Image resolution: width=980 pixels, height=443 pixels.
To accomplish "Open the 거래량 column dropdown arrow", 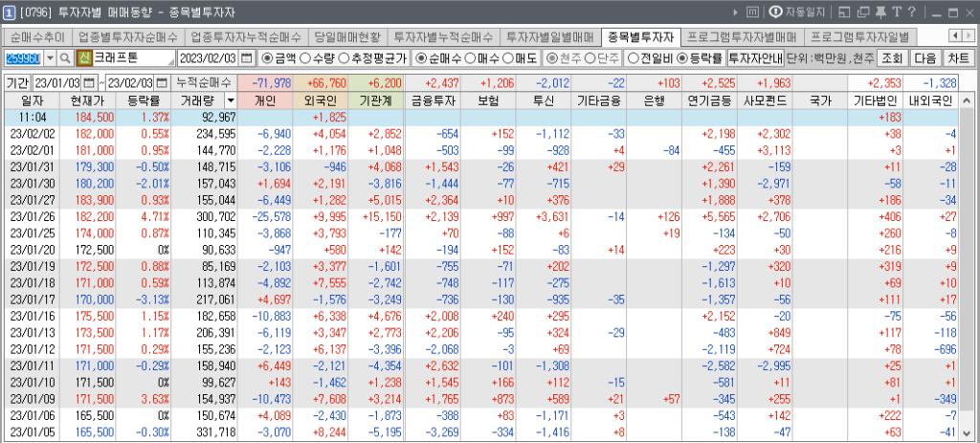I will [230, 100].
